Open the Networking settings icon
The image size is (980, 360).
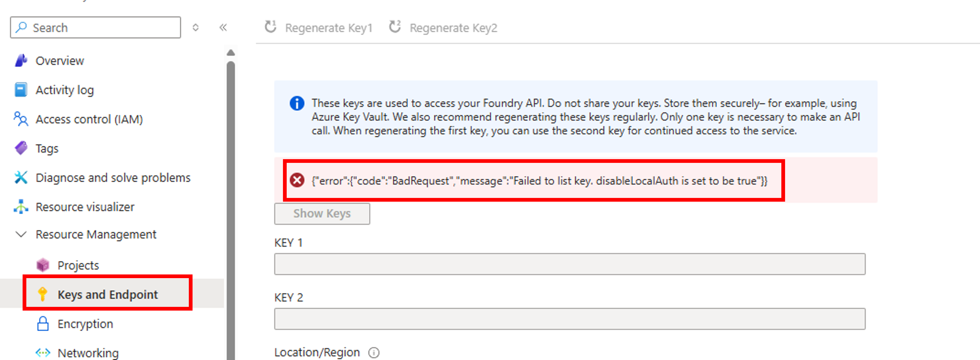pyautogui.click(x=43, y=352)
